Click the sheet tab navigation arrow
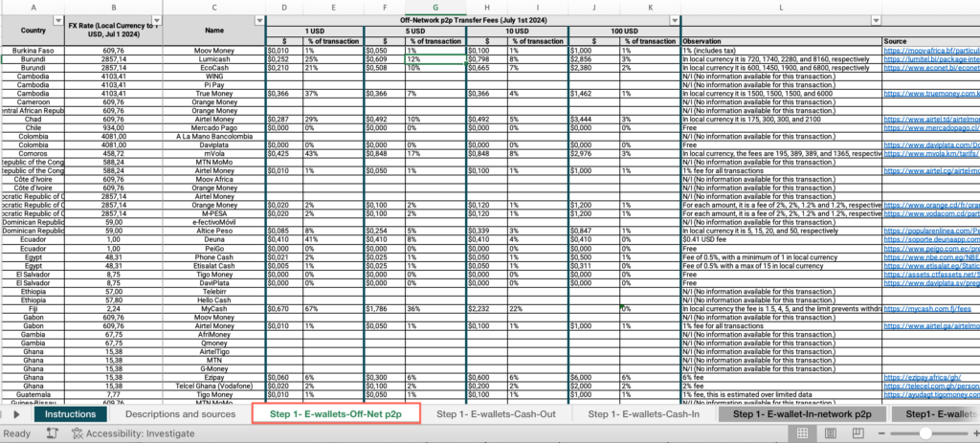The image size is (980, 443). [17, 414]
